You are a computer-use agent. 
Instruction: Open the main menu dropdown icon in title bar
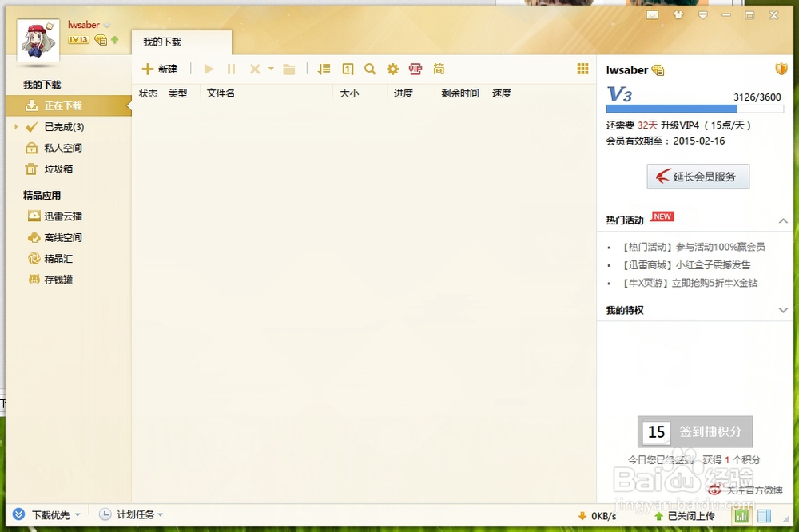[702, 15]
